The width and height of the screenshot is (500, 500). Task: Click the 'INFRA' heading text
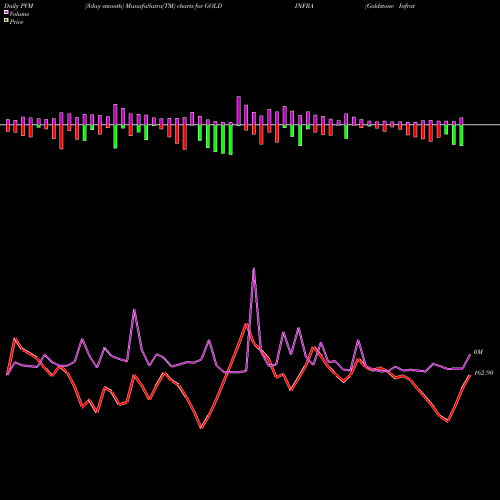304,6
